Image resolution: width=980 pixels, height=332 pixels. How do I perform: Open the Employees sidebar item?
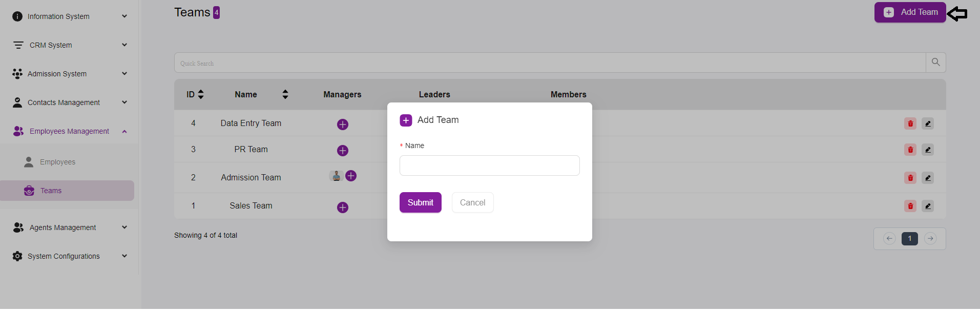[x=57, y=162]
